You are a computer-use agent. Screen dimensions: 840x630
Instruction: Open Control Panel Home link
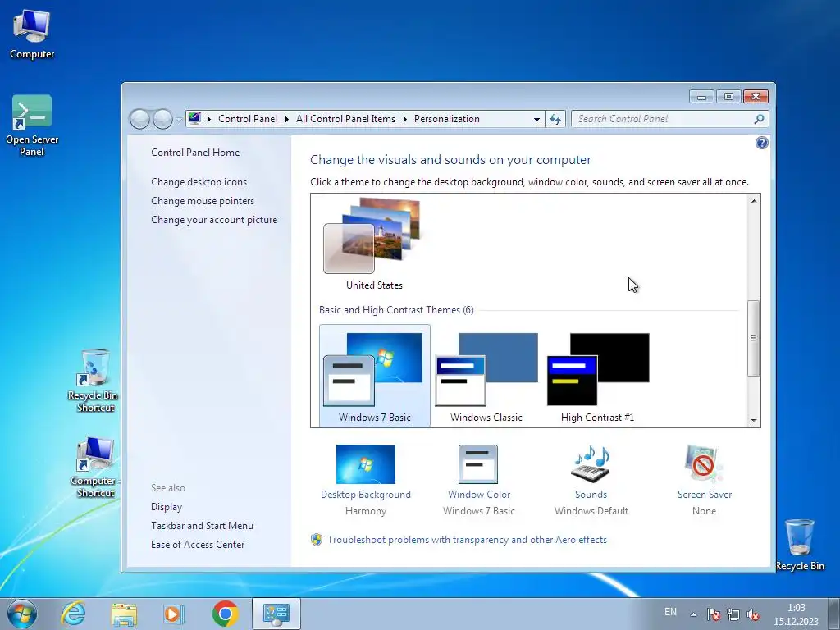pyautogui.click(x=195, y=152)
